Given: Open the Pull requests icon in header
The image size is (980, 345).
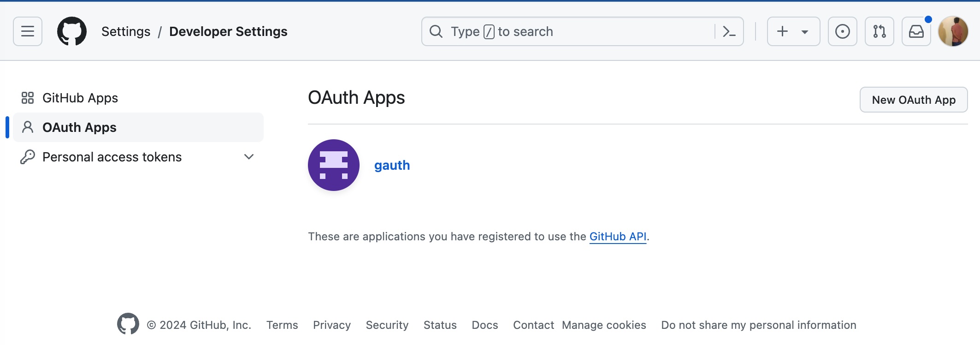Looking at the screenshot, I should [x=880, y=31].
